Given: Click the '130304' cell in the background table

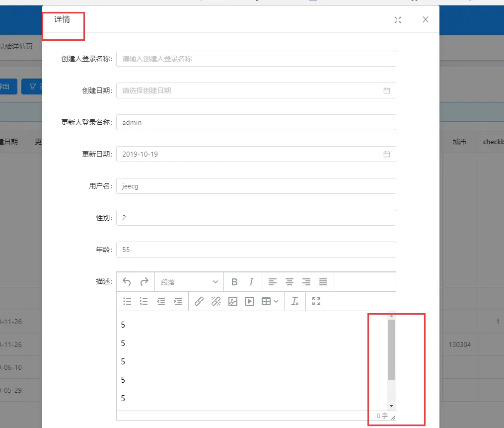Looking at the screenshot, I should (x=460, y=344).
